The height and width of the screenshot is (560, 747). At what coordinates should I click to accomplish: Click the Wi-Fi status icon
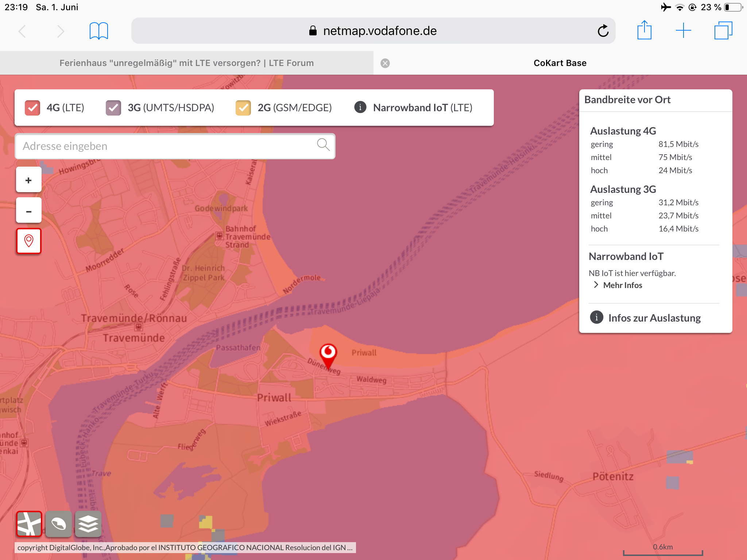[680, 7]
